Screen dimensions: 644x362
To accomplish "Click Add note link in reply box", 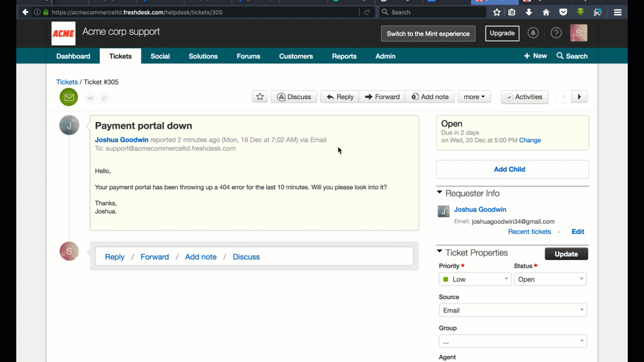I will point(201,257).
